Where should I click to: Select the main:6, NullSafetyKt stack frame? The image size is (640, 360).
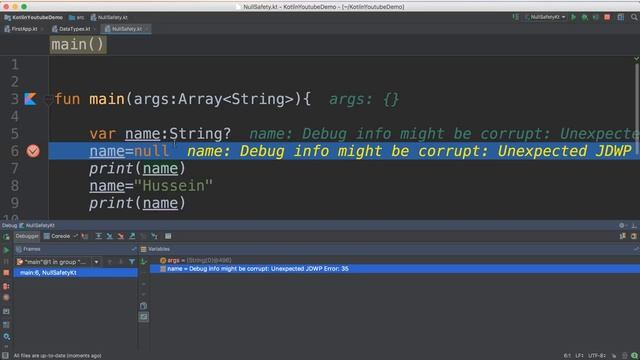tap(76, 273)
